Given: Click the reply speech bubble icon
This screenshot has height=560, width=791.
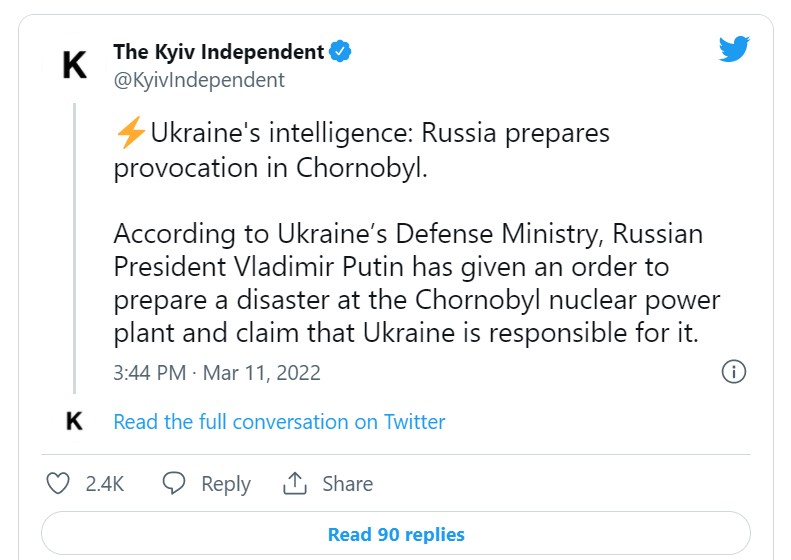Looking at the screenshot, I should [x=174, y=484].
